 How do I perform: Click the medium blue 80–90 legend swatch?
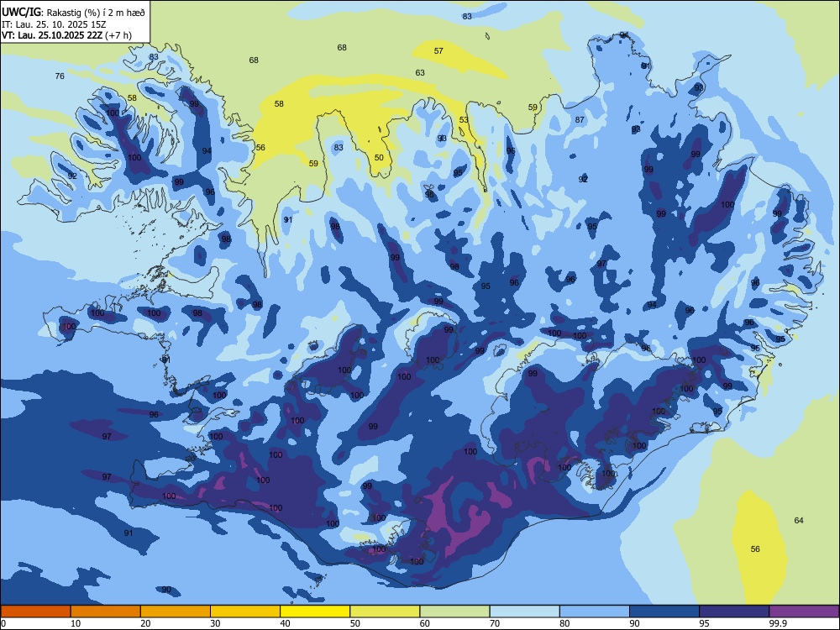[595, 612]
